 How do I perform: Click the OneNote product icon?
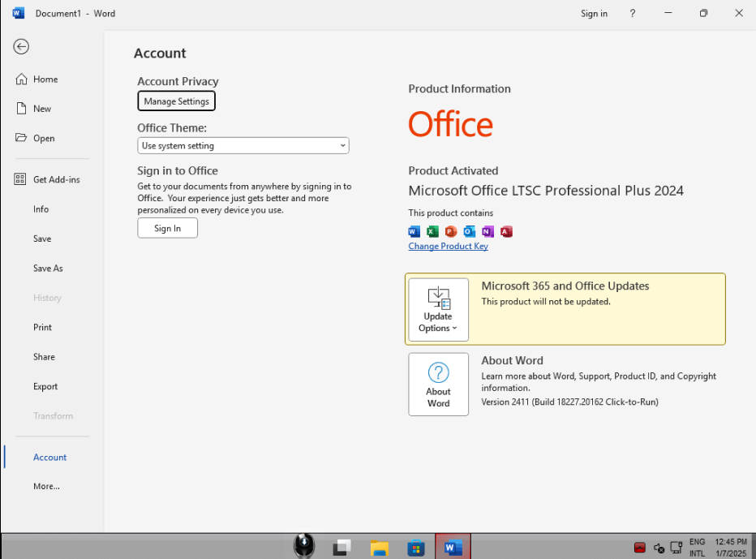488,232
